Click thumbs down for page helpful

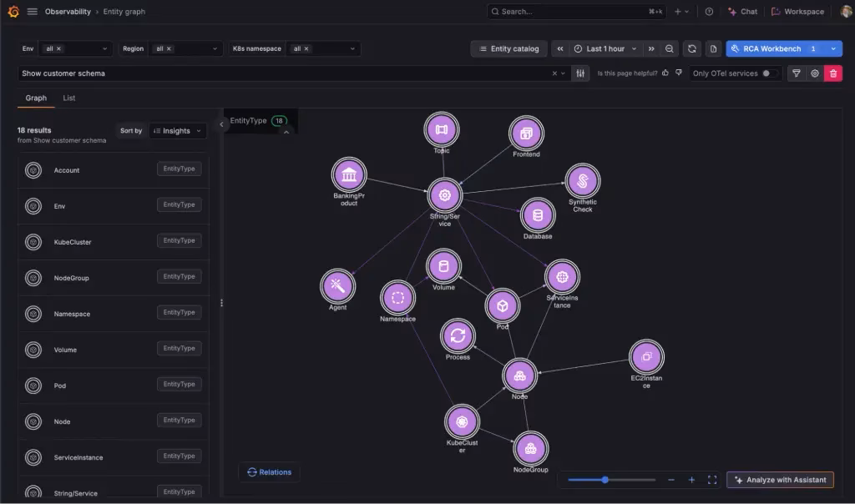click(x=679, y=73)
